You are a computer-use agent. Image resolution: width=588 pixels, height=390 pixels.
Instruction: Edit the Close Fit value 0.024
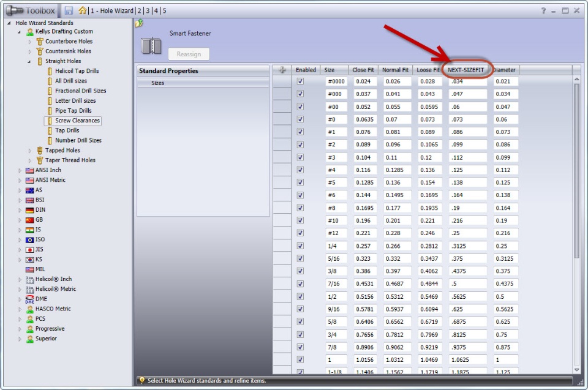(x=366, y=81)
